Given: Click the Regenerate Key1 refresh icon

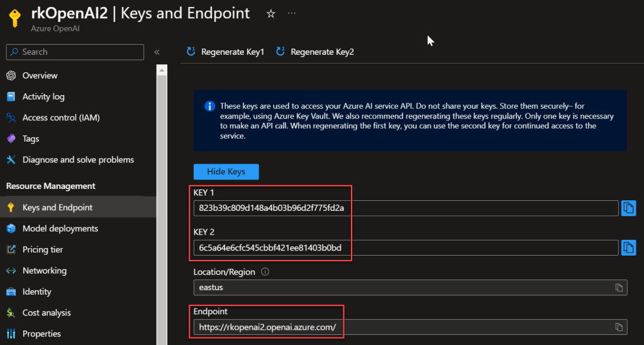Looking at the screenshot, I should 191,52.
